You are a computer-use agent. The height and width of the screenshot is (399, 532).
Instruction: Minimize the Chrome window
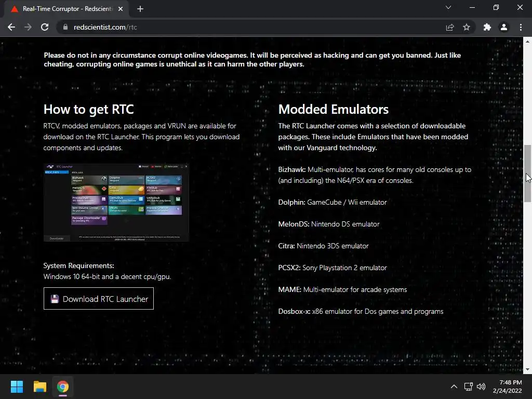pos(472,7)
